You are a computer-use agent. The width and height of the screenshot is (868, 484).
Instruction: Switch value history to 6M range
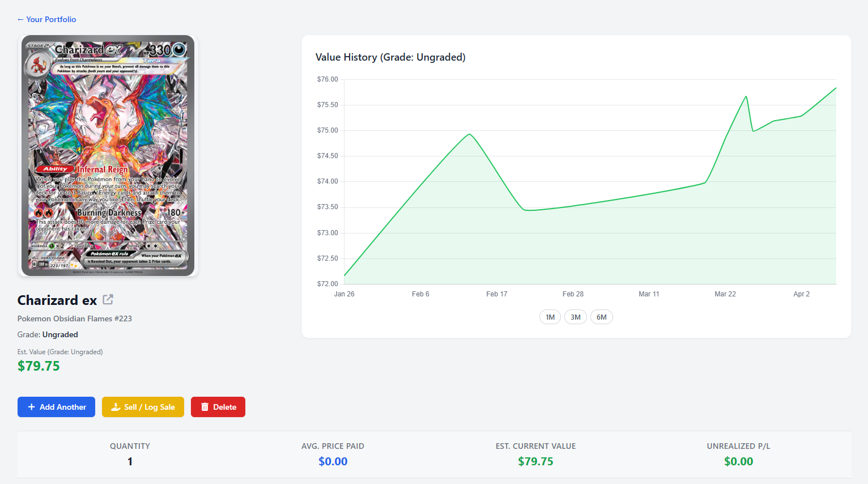(602, 317)
